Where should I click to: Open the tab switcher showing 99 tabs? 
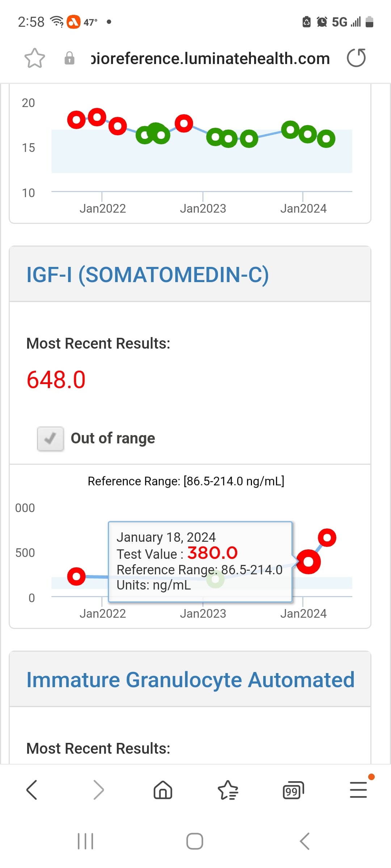click(293, 791)
